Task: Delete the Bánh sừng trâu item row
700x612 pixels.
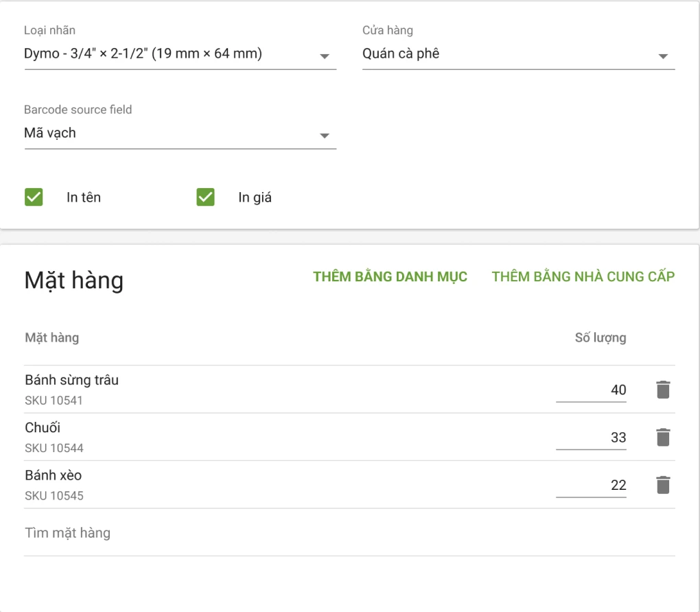Action: 662,390
